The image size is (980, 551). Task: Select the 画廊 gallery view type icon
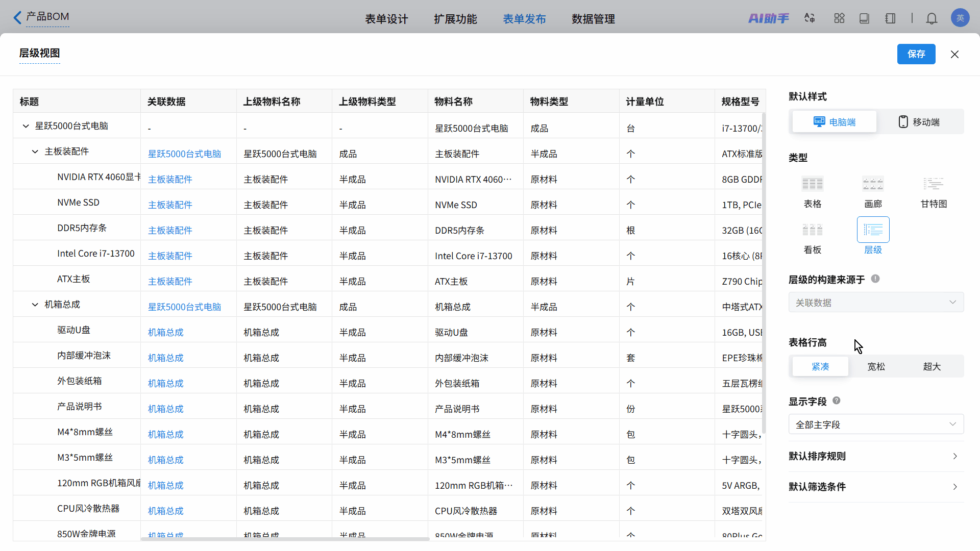click(x=873, y=184)
